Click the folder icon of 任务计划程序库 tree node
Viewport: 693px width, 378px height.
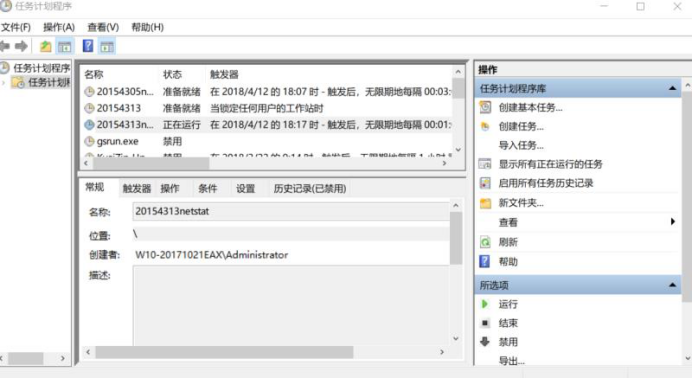(18, 82)
